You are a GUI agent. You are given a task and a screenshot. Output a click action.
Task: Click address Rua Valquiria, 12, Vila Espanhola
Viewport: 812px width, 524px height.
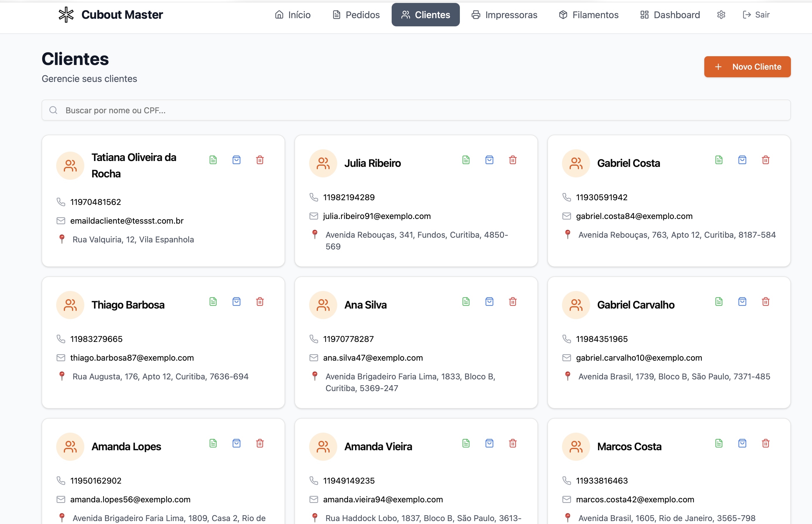[133, 239]
